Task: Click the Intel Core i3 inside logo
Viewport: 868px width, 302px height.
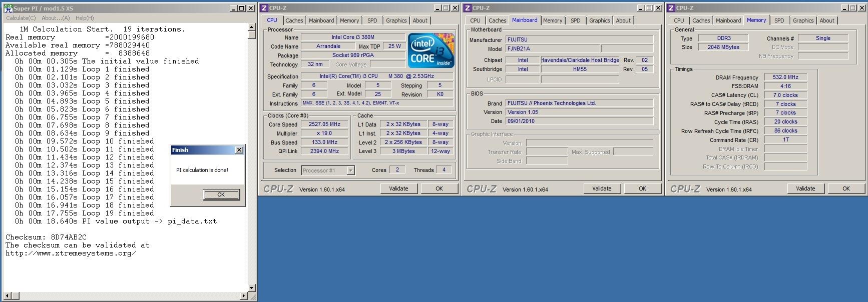Action: pyautogui.click(x=431, y=50)
